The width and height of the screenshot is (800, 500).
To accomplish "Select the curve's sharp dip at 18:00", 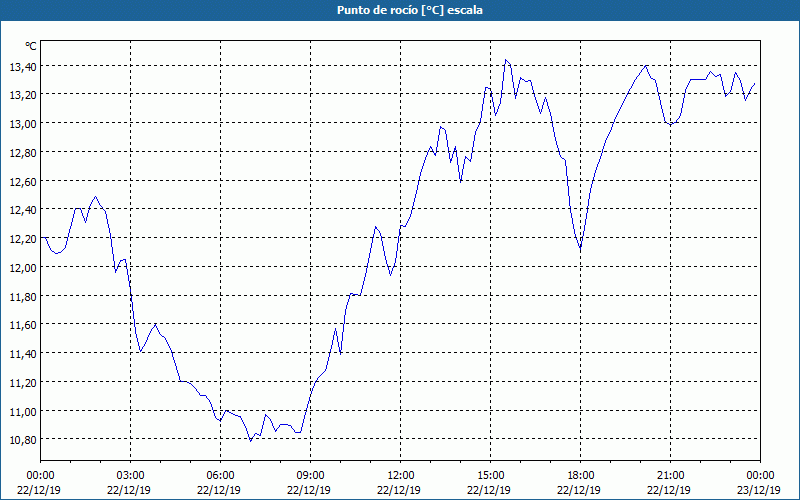I will [x=581, y=249].
